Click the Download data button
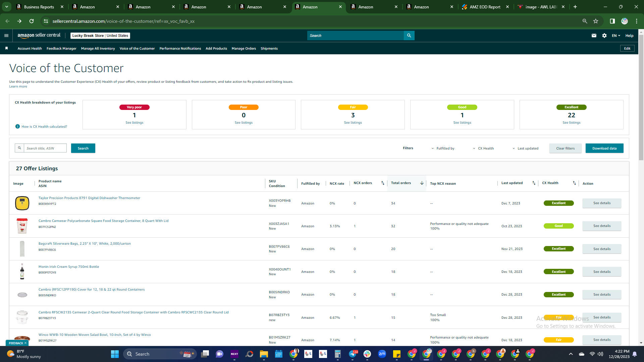 [x=604, y=148]
